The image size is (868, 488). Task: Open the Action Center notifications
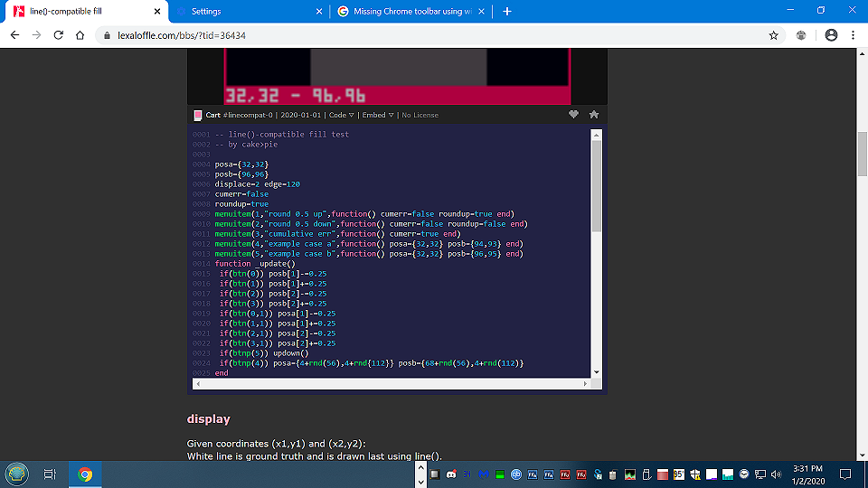pos(844,474)
